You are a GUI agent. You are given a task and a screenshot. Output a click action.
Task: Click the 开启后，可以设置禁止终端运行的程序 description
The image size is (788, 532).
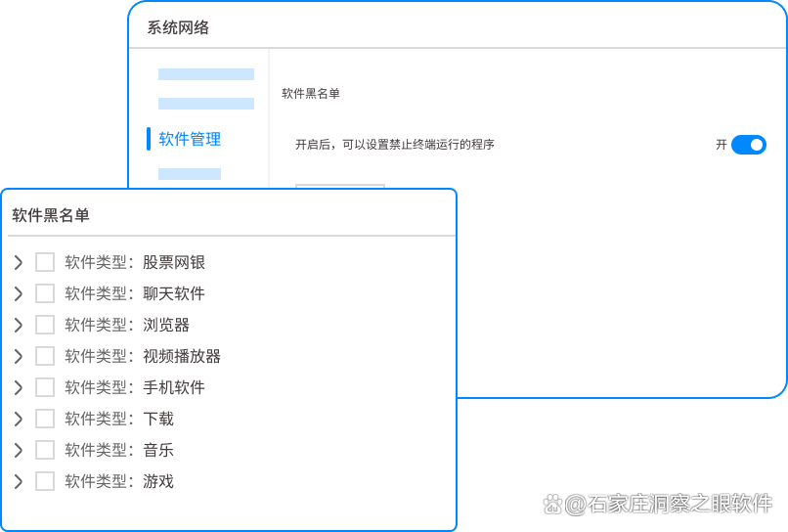click(395, 145)
